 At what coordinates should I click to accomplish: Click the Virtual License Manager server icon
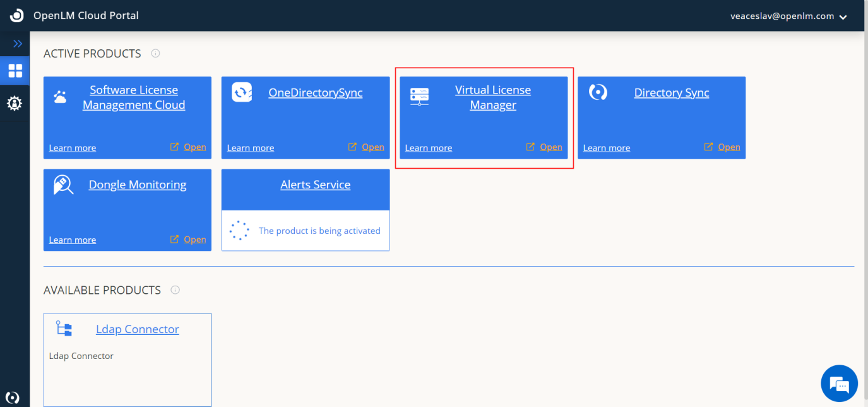click(419, 97)
